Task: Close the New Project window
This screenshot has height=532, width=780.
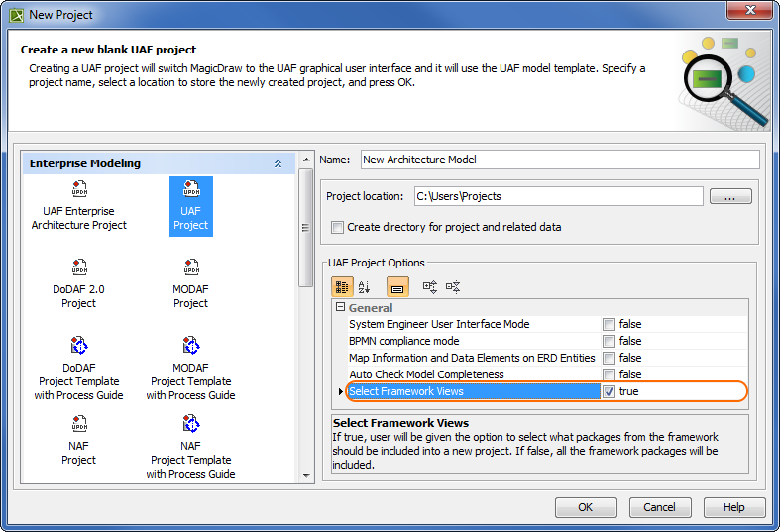Action: (750, 10)
